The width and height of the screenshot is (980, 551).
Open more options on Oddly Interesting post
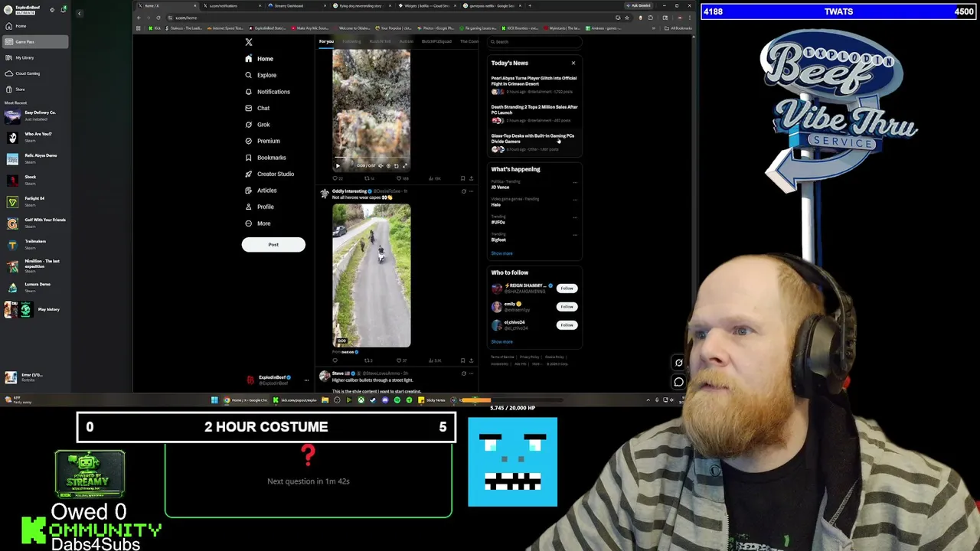[x=471, y=191]
